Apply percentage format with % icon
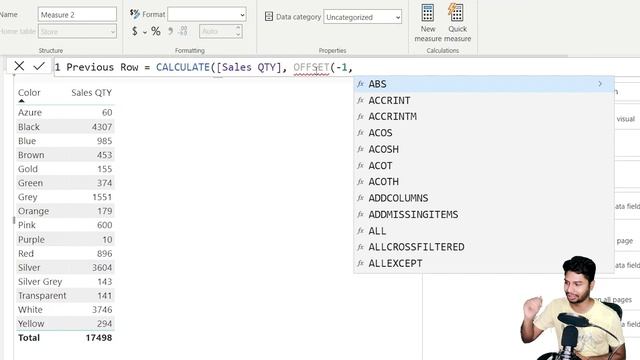This screenshot has height=360, width=640. pos(156,31)
